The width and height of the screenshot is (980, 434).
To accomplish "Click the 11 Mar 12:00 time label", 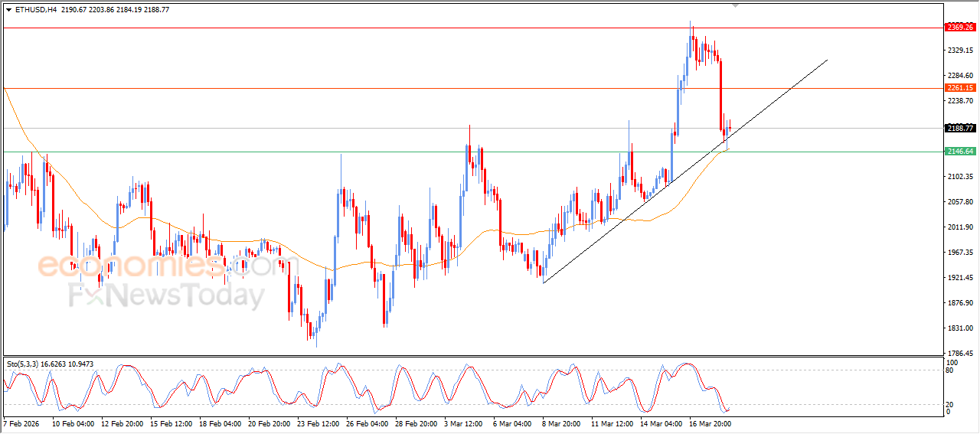I will coord(612,423).
